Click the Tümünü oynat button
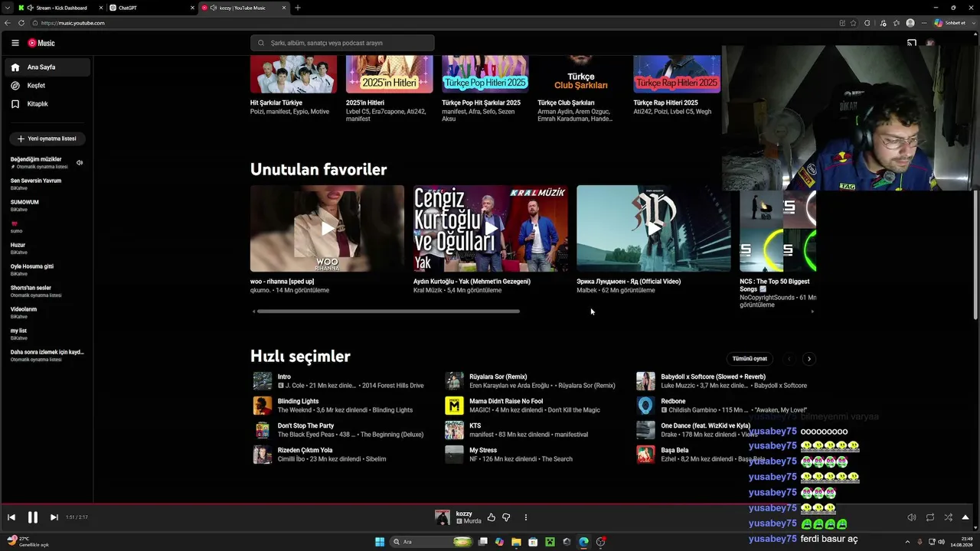 pos(750,359)
